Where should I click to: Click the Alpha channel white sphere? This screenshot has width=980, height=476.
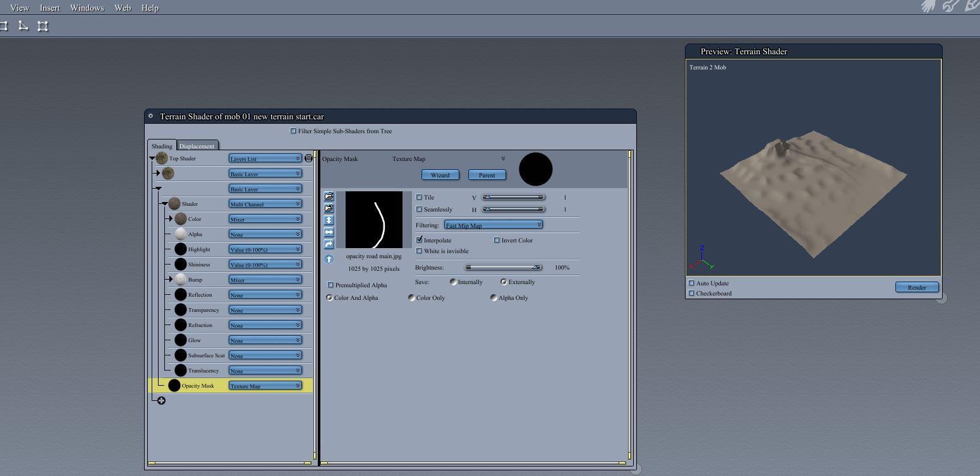181,234
